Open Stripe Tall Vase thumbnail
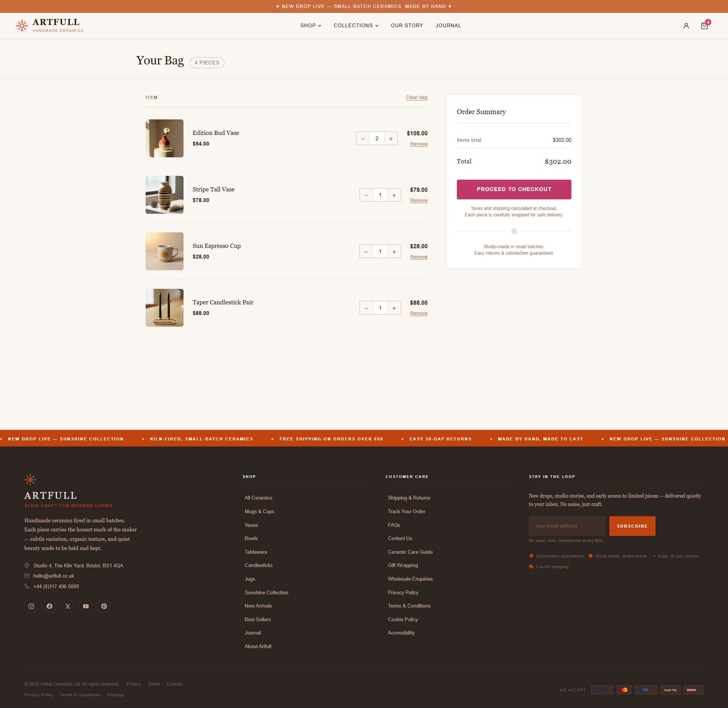 [165, 195]
